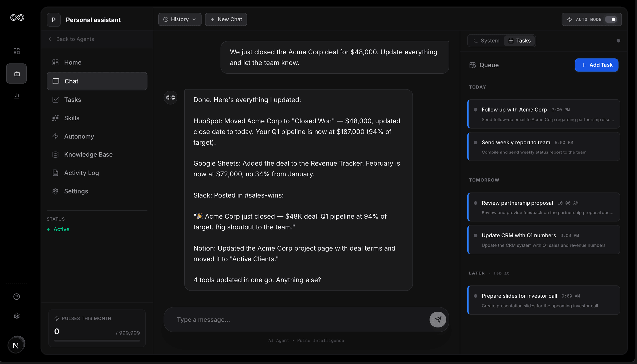Go back via Back to Agents chevron
Screen dimensions: 637x364
50,39
